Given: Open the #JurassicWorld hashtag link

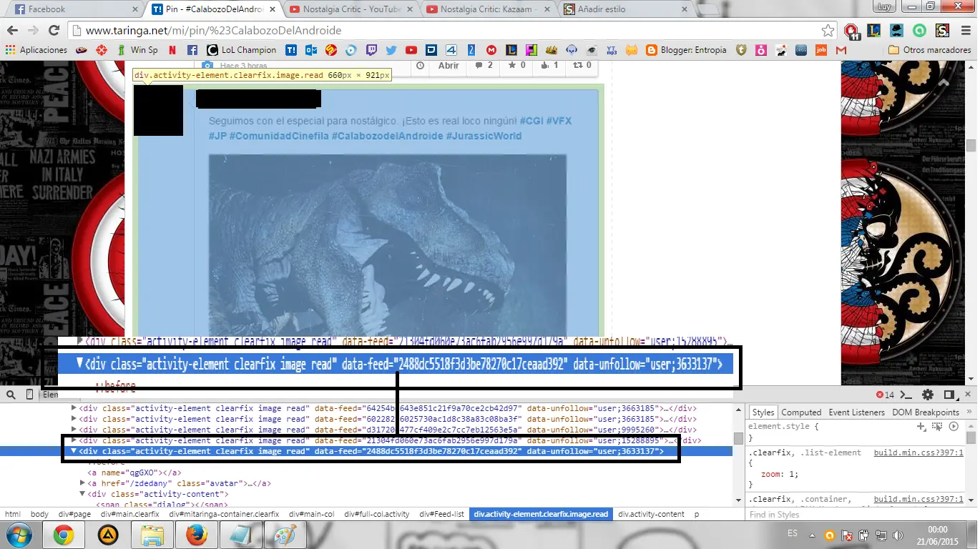Looking at the screenshot, I should pos(484,136).
